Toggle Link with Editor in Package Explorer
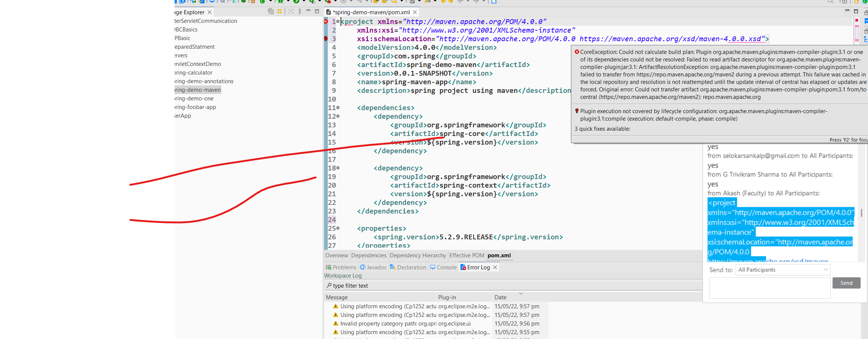 [x=279, y=12]
